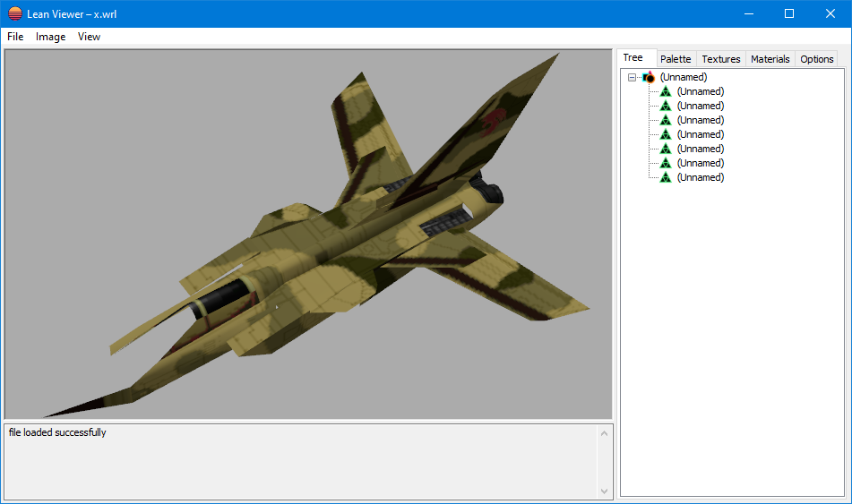Open the File menu
The width and height of the screenshot is (852, 504).
coord(15,37)
